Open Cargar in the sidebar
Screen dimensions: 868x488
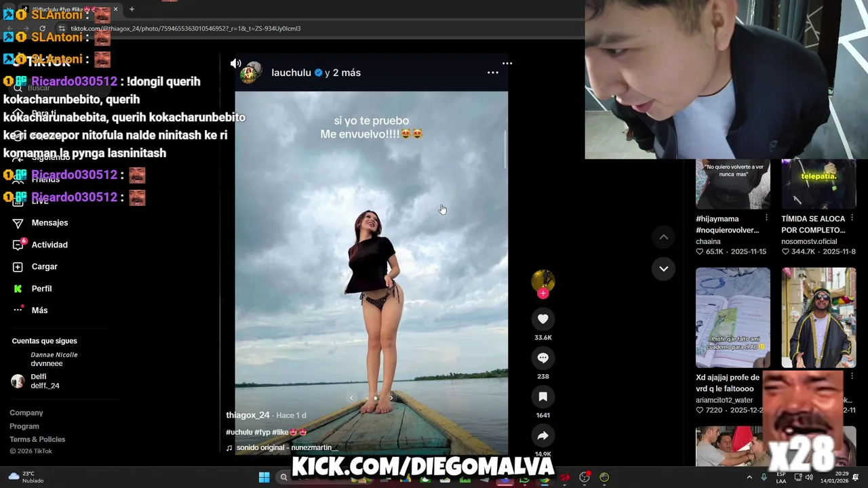pyautogui.click(x=44, y=266)
